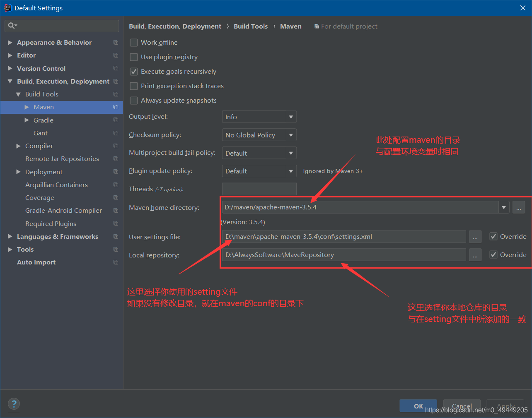
Task: Browse for Local repository folder
Action: (x=475, y=255)
